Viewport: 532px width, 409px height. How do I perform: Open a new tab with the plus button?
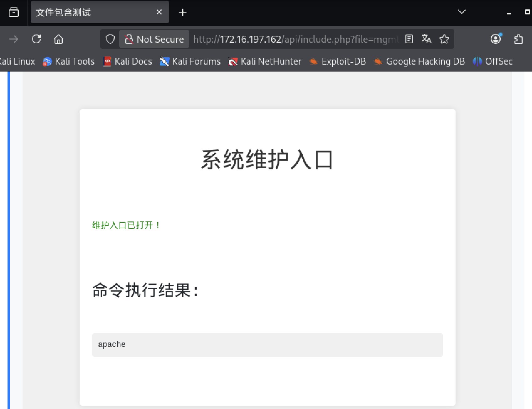coord(183,12)
